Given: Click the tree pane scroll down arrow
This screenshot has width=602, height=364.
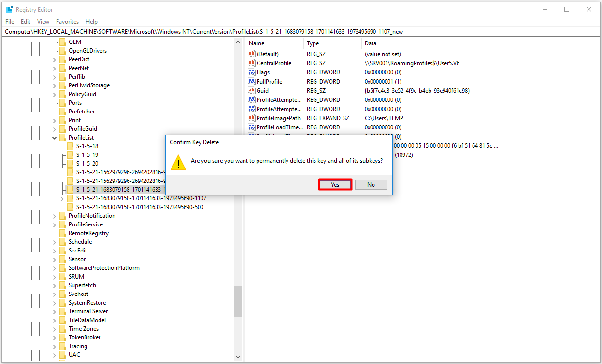Looking at the screenshot, I should click(x=238, y=357).
